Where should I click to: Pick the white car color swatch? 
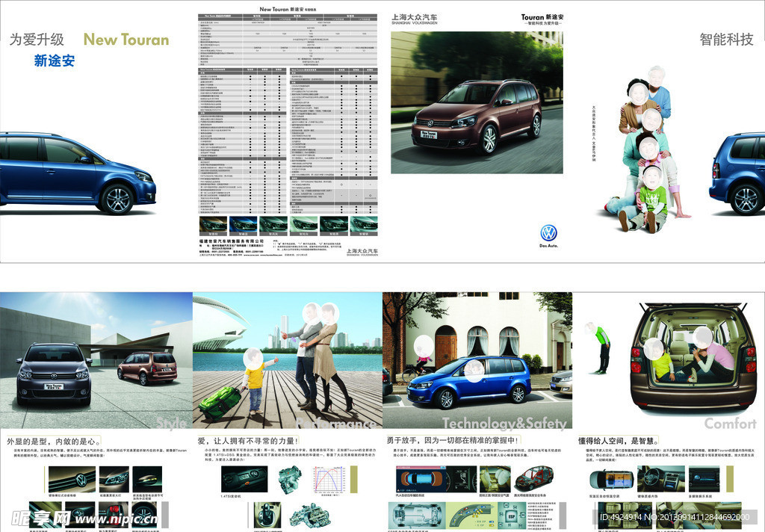click(x=303, y=224)
